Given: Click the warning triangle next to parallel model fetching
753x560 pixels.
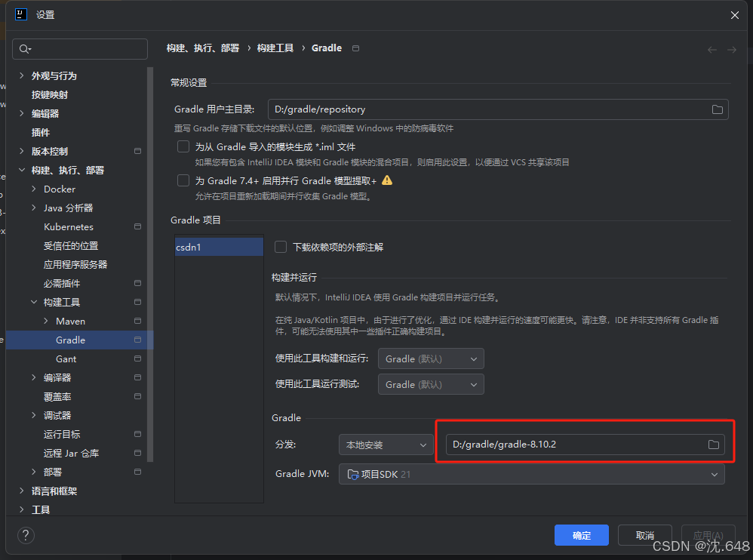Looking at the screenshot, I should (387, 180).
